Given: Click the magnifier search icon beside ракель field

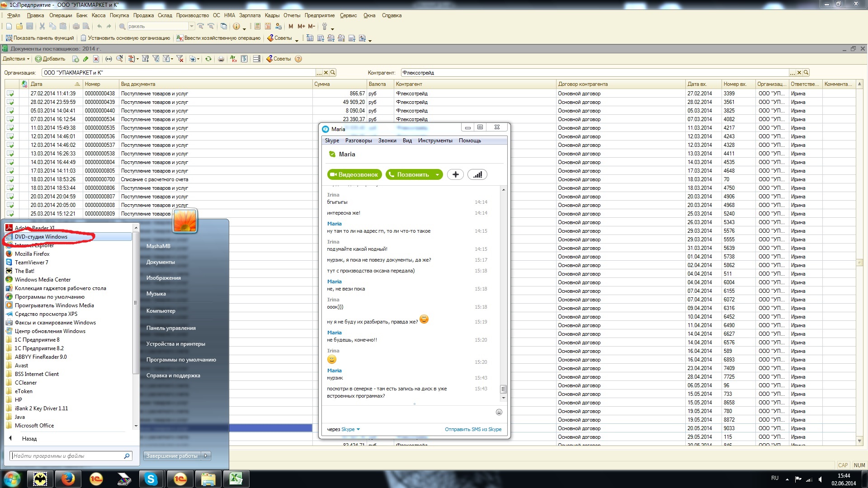Looking at the screenshot, I should (122, 26).
